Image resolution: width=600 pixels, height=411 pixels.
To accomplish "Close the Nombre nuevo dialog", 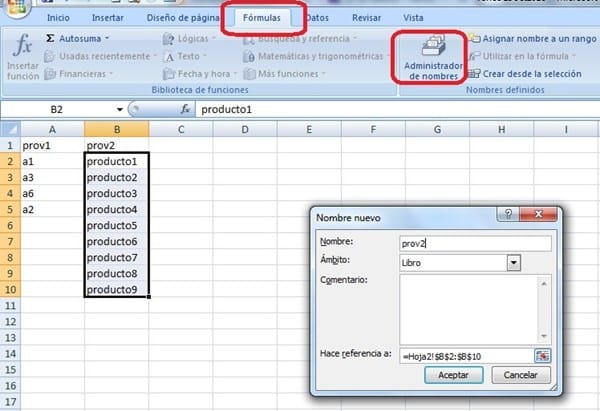I will click(538, 214).
